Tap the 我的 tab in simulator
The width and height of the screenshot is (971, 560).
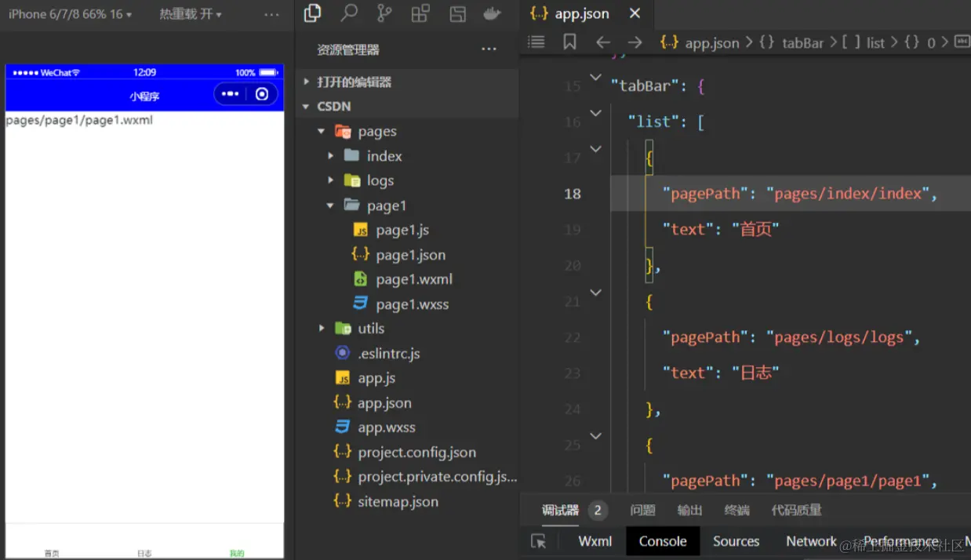(x=237, y=553)
